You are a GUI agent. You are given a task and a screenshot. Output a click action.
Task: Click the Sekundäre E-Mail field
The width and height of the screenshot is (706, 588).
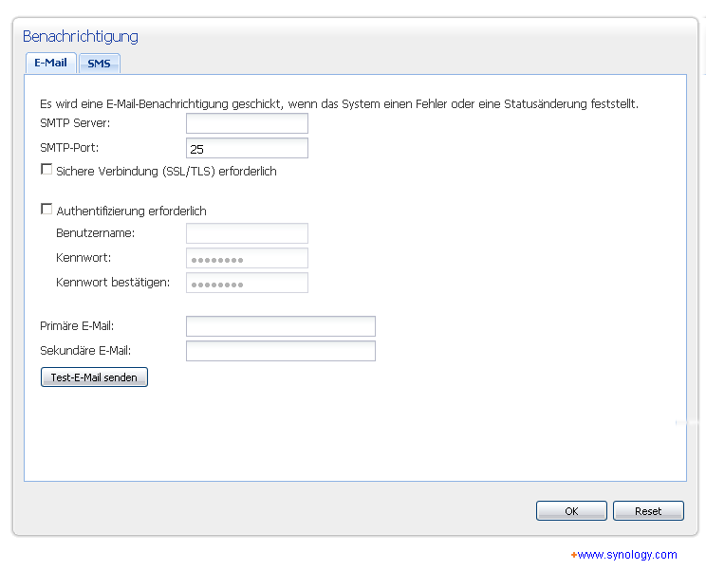281,351
